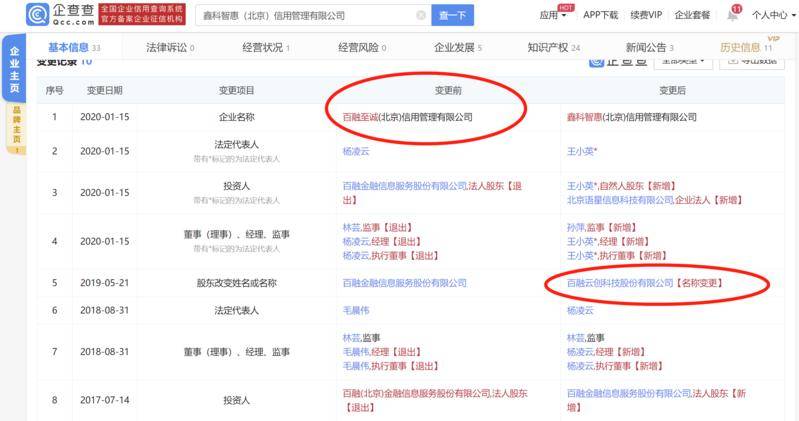Open 百融至诚(北京)信用管理有限公司 link
The image size is (799, 421).
[x=408, y=117]
